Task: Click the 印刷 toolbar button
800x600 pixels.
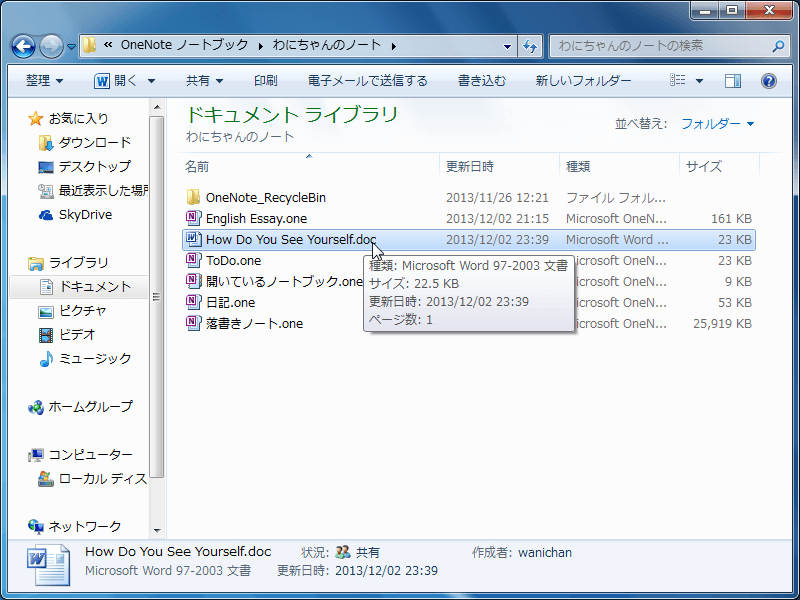Action: [x=265, y=81]
